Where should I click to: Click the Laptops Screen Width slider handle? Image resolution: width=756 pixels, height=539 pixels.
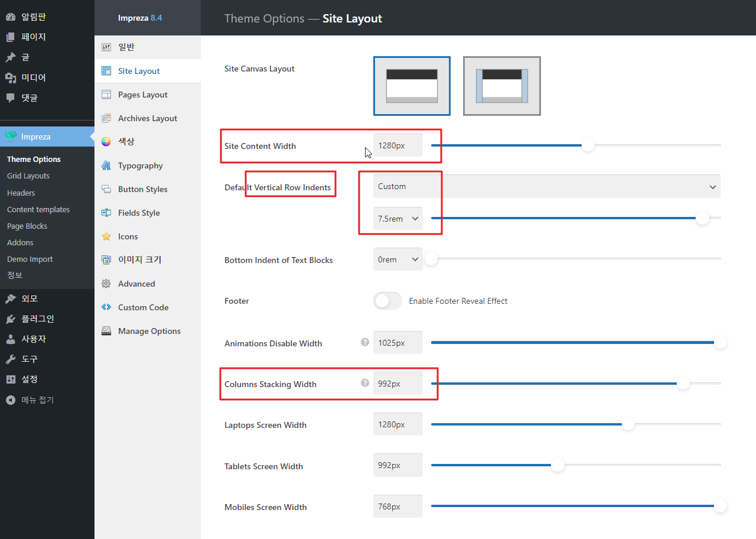click(x=628, y=424)
